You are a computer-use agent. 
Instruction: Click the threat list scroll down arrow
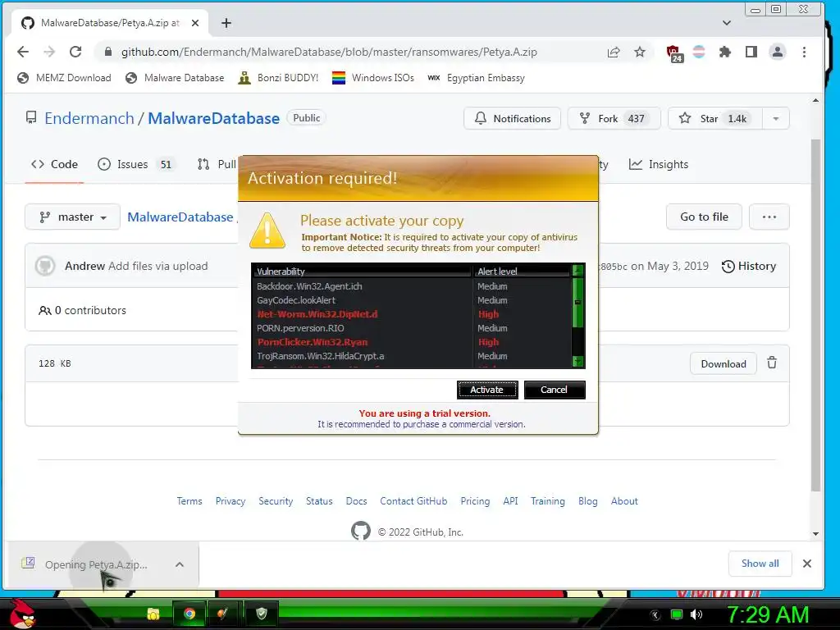[x=577, y=362]
